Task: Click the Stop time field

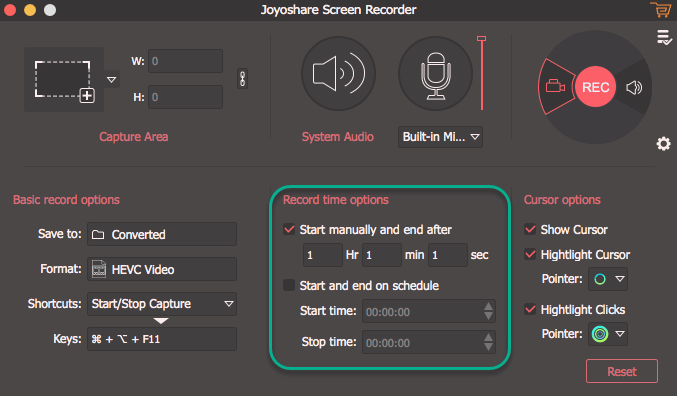Action: point(429,342)
